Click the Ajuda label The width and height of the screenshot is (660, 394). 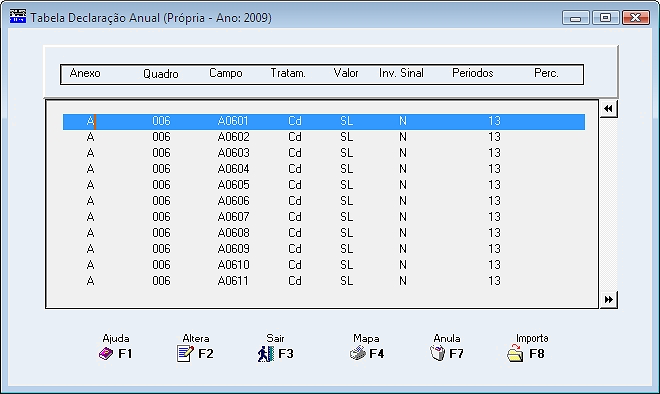pos(116,338)
